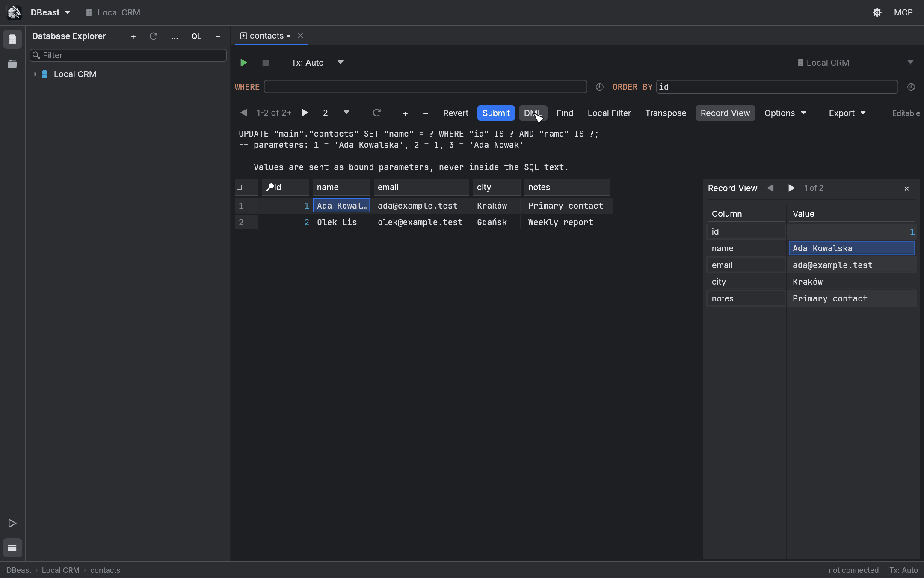
Task: Open the DBeast dropdown menu
Action: point(50,12)
